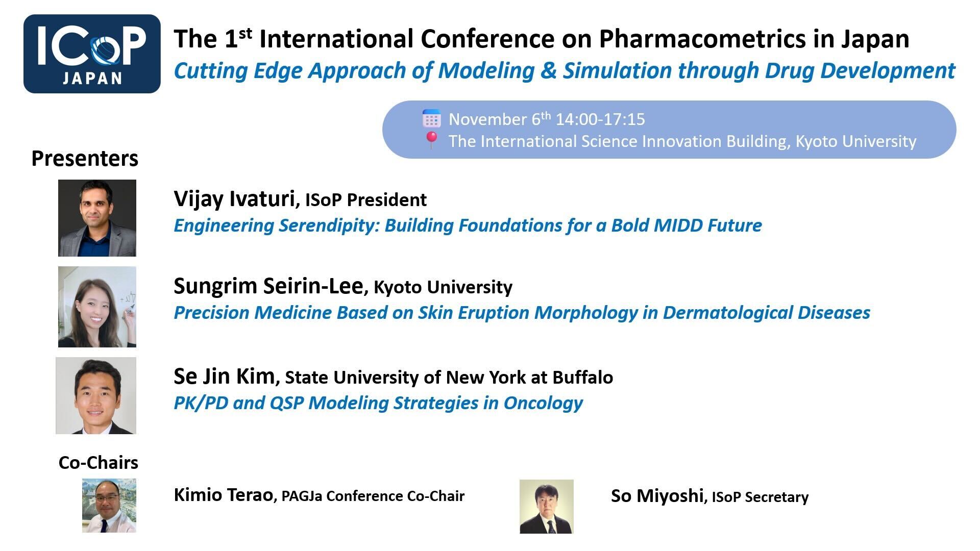Click the November 6th date and time text
This screenshot has height=551, width=980.
click(546, 119)
